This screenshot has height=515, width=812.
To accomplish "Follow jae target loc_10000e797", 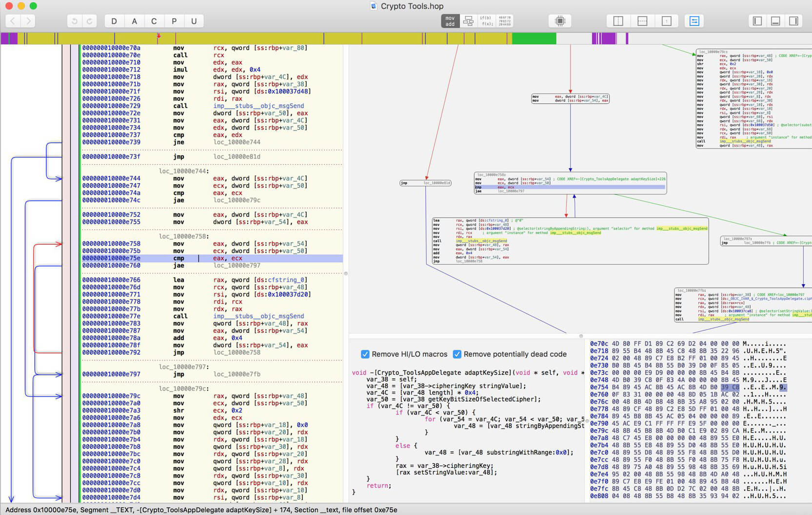I will tap(237, 266).
